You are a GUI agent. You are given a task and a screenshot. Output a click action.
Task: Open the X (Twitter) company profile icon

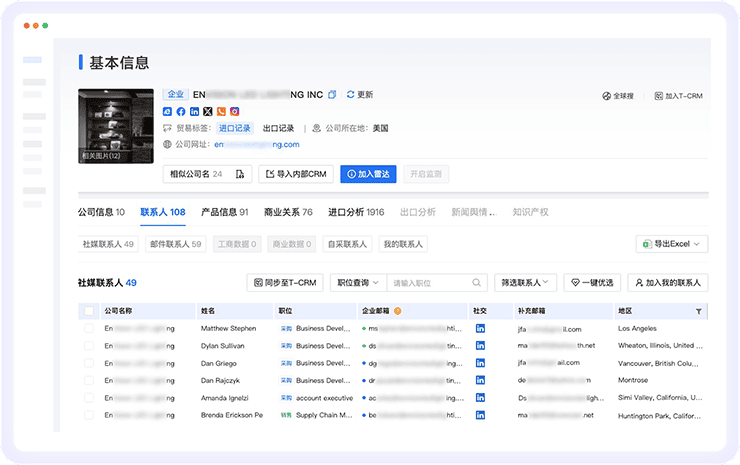coord(208,111)
